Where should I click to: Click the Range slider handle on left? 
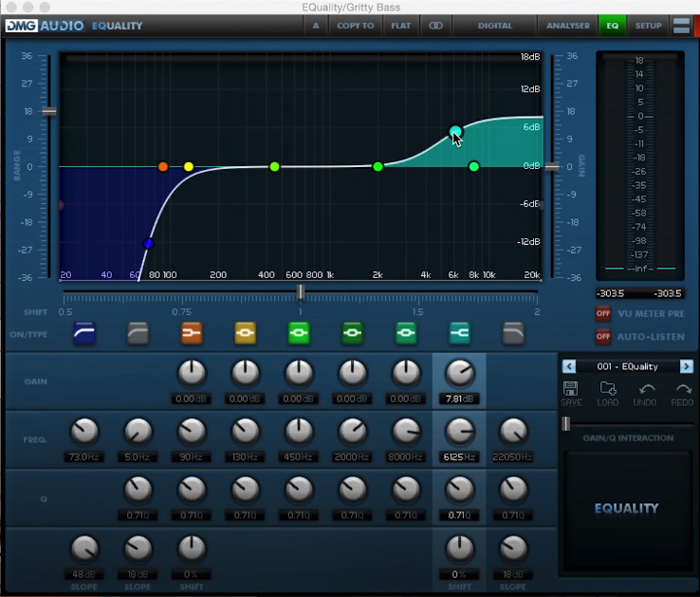coord(49,111)
